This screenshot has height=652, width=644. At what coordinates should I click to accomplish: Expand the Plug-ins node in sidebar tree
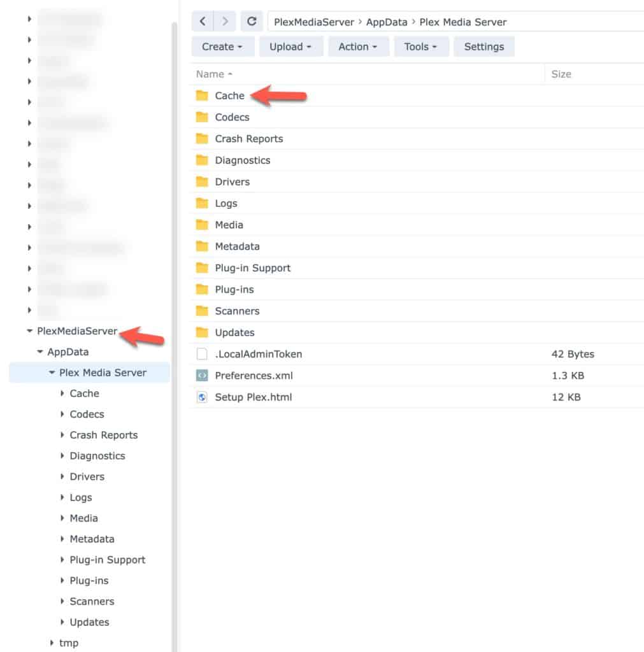point(62,581)
